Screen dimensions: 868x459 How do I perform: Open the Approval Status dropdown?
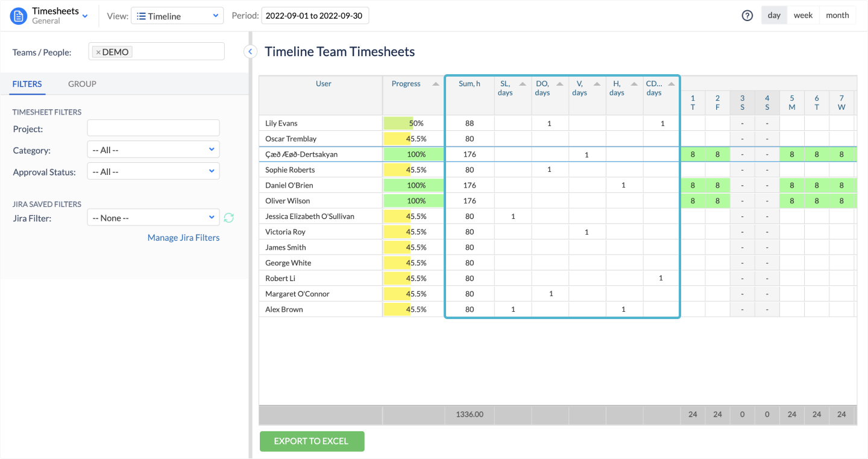[x=153, y=172]
